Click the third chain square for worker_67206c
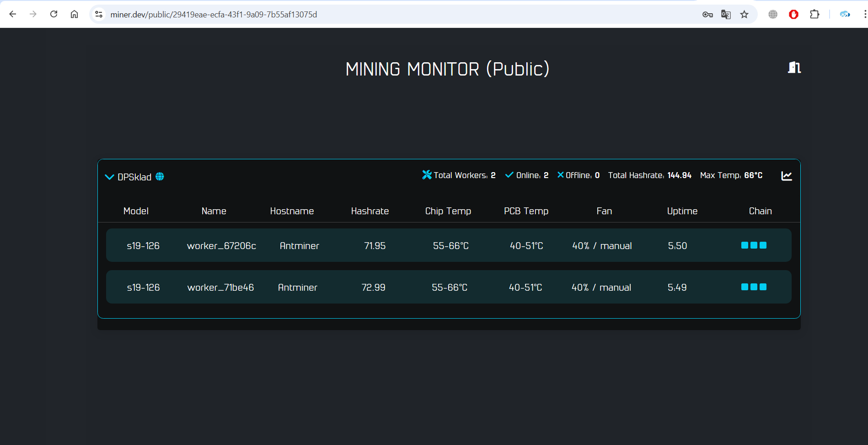 (x=763, y=245)
